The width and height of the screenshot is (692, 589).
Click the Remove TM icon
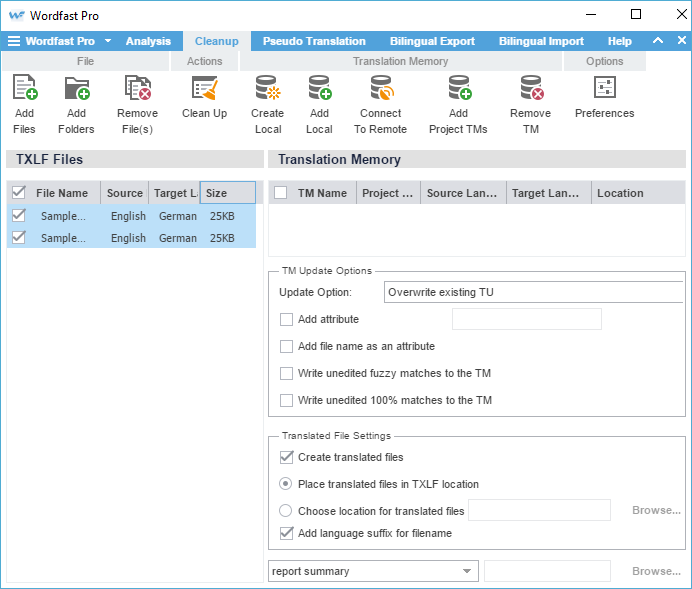click(x=530, y=90)
